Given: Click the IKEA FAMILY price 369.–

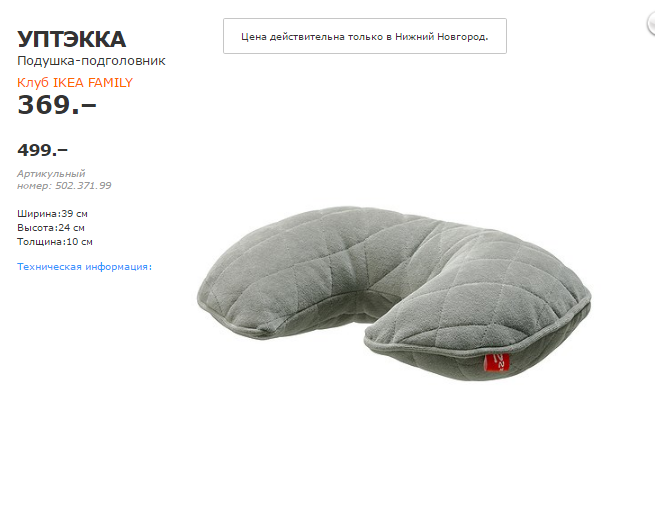Looking at the screenshot, I should click(x=57, y=105).
